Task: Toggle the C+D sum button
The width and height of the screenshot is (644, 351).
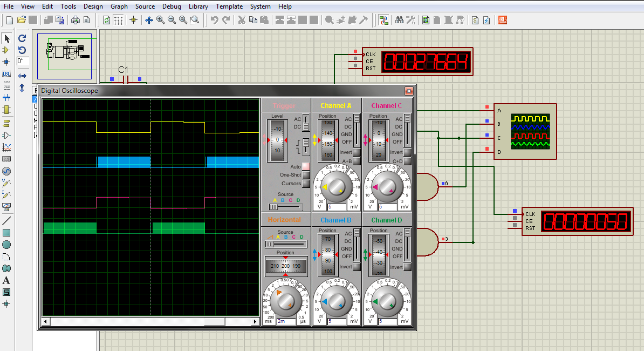Action: (x=408, y=161)
